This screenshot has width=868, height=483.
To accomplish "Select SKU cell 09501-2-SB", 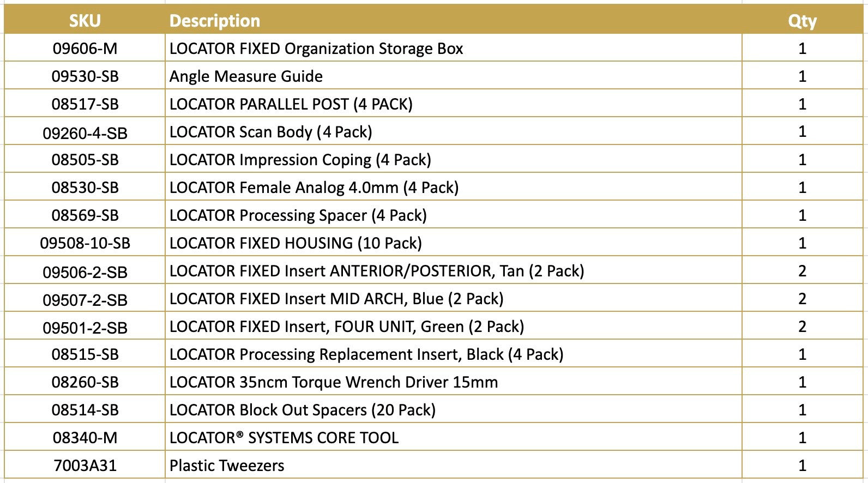I will click(85, 327).
